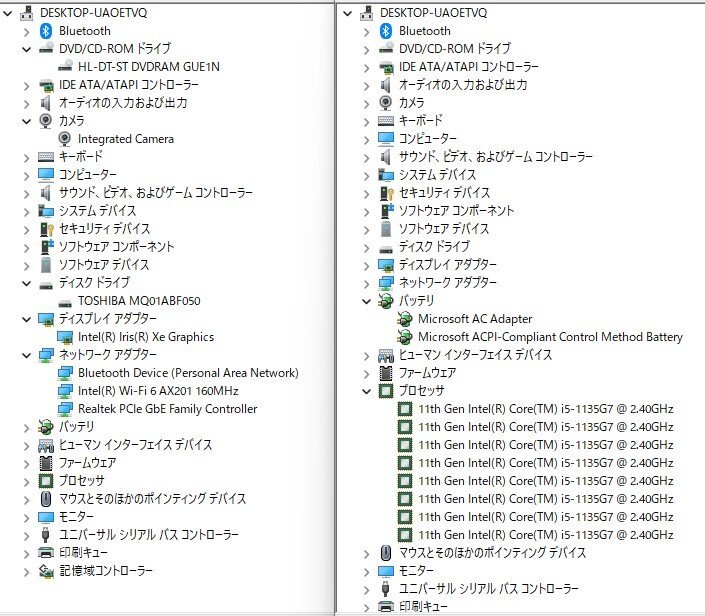Select ソフトウェア デバイス in the right tree
705x616 pixels.
(x=444, y=229)
